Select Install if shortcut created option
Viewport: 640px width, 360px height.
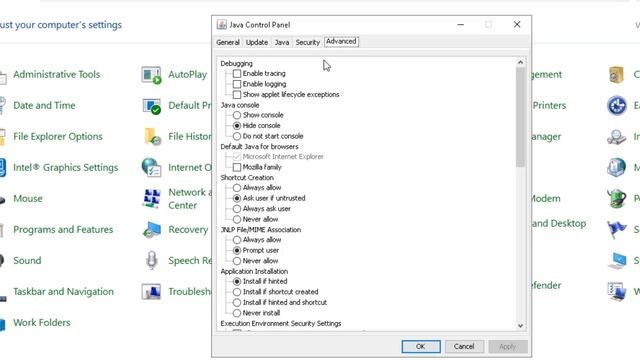tap(237, 292)
